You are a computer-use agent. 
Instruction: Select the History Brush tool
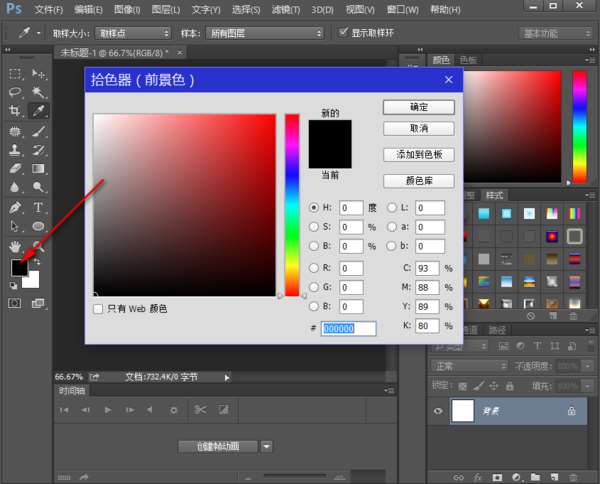click(39, 150)
